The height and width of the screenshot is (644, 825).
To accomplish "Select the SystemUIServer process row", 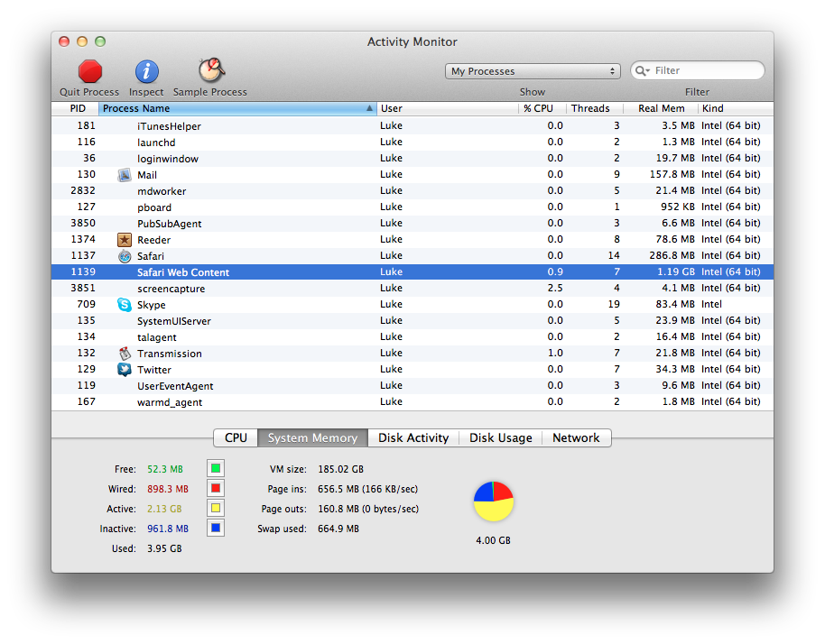I will (x=412, y=321).
